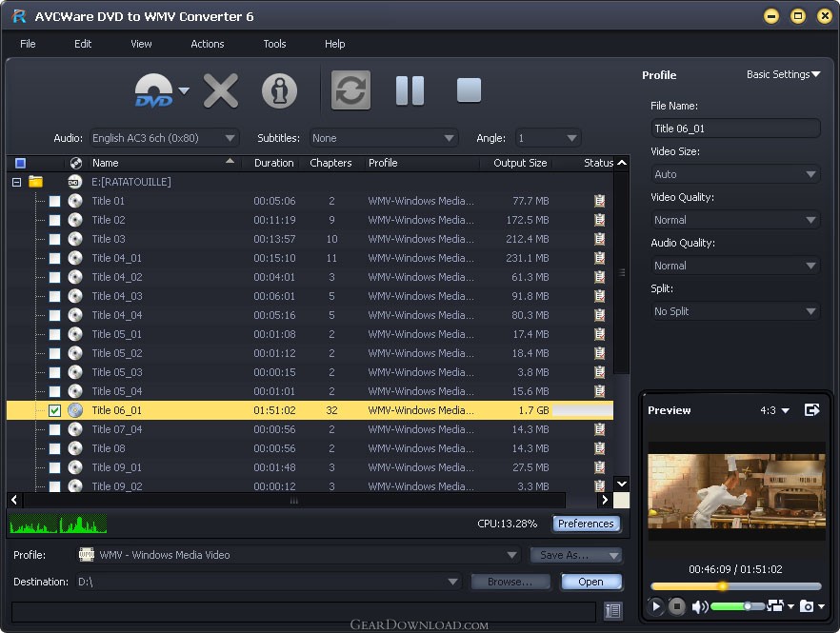Viewport: 840px width, 633px height.
Task: Check the Title 01 checkbox
Action: click(54, 202)
